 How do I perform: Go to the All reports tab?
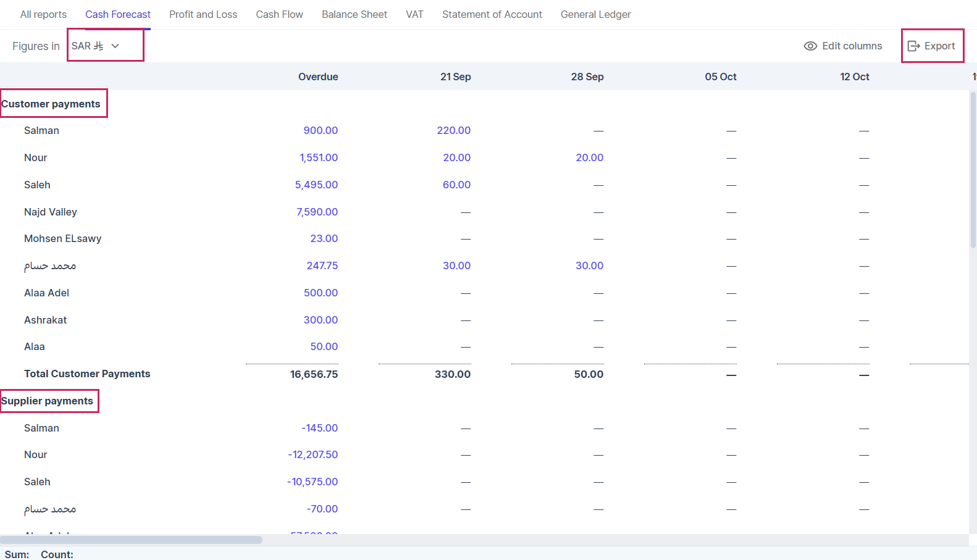[43, 14]
